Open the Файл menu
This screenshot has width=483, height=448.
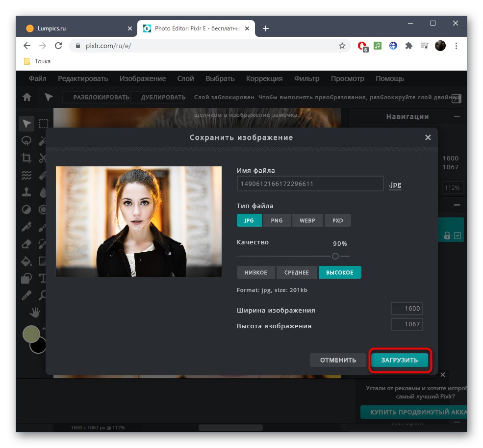coord(38,79)
